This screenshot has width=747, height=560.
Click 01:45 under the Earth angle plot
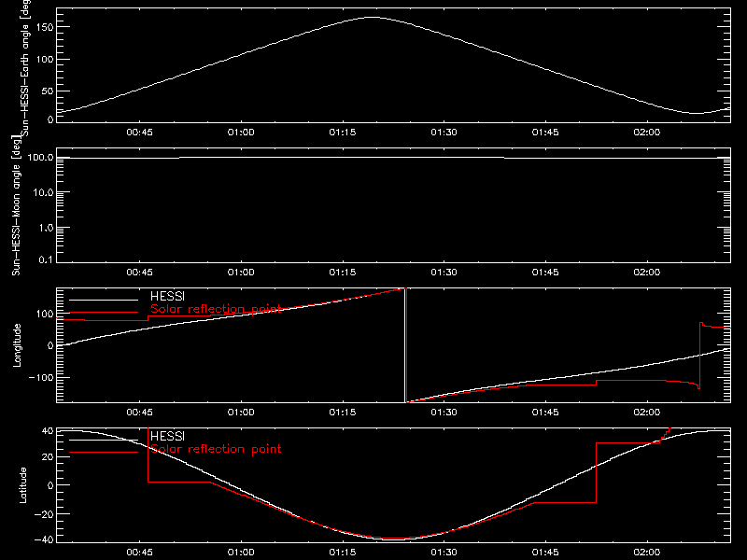click(545, 132)
